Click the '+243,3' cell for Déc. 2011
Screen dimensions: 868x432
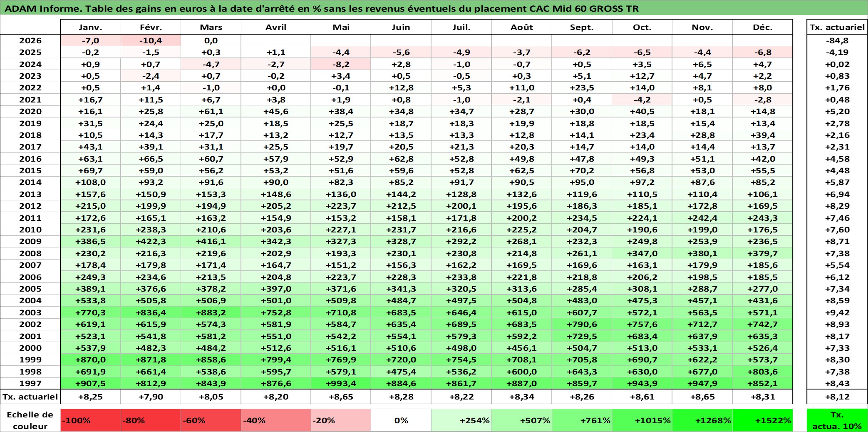pyautogui.click(x=763, y=218)
